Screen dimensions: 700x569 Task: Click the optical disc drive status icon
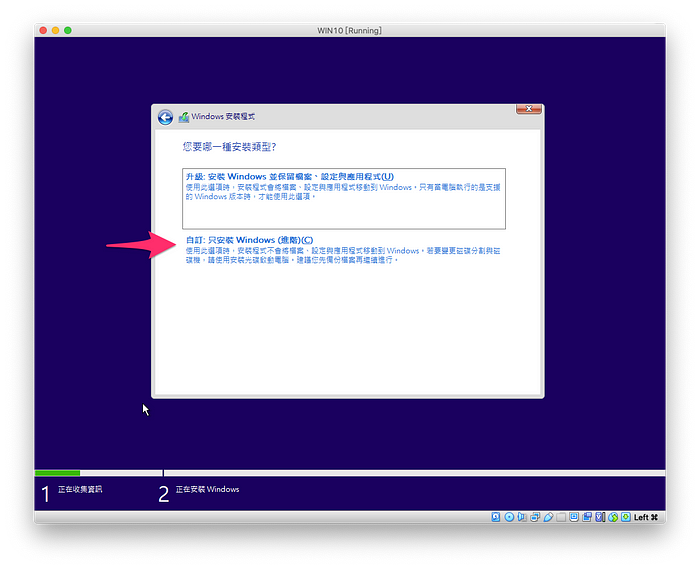pos(509,517)
